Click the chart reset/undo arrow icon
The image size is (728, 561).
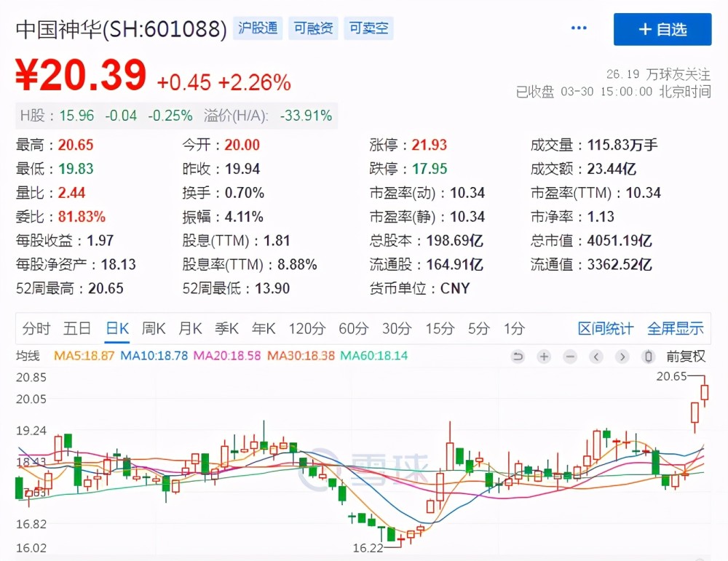click(x=518, y=357)
